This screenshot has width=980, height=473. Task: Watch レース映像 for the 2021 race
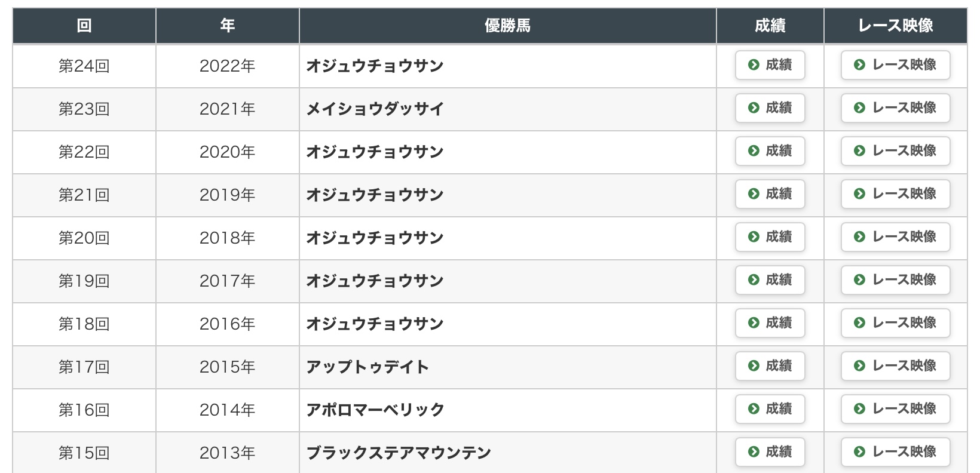pyautogui.click(x=895, y=108)
